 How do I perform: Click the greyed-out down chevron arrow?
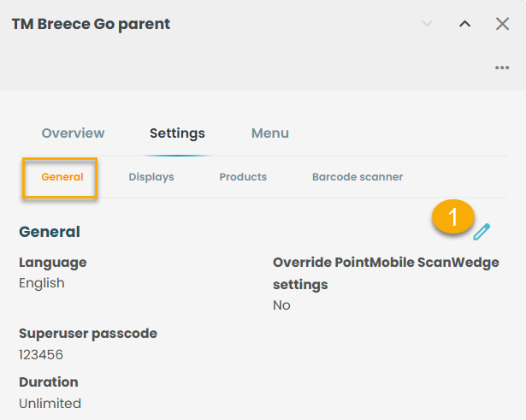coord(427,23)
